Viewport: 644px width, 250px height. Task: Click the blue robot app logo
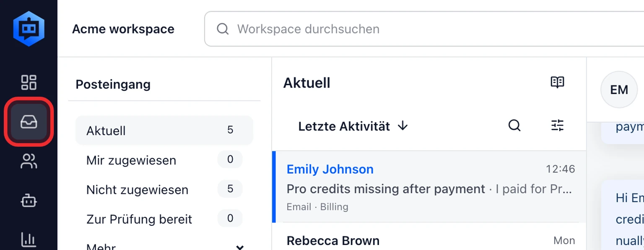point(29,28)
